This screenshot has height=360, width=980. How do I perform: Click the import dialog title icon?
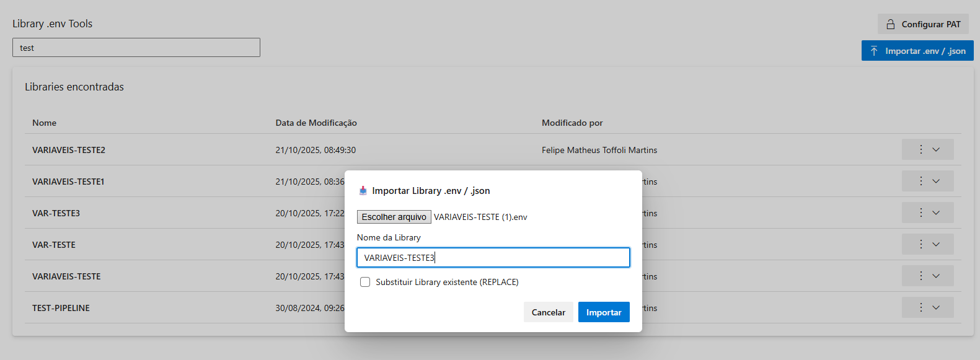coord(363,191)
